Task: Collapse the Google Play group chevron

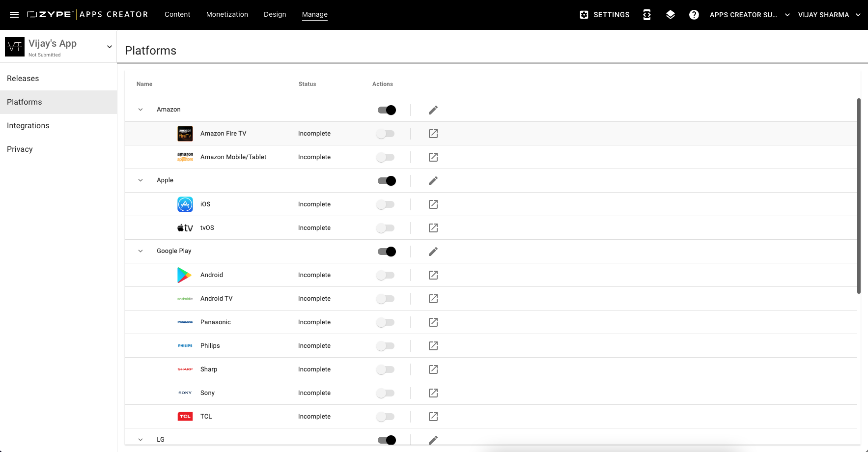Action: click(x=140, y=251)
